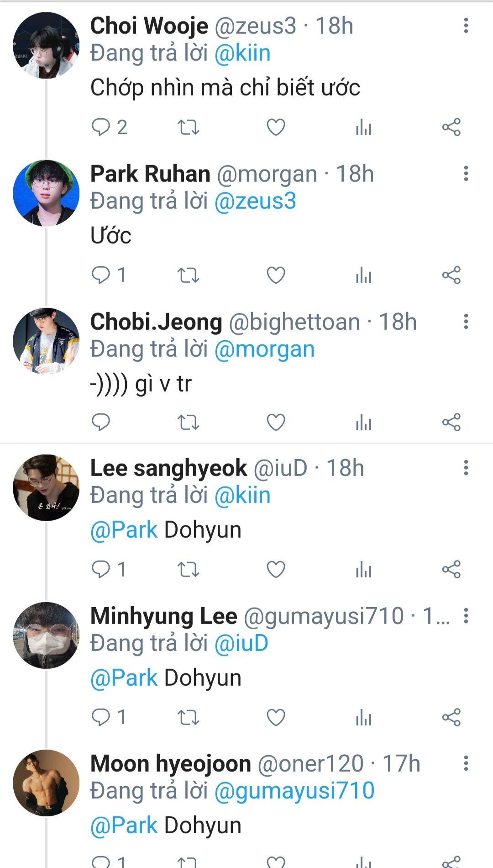Share Park Ruhan's tweet
This screenshot has height=868, width=493.
pyautogui.click(x=451, y=275)
